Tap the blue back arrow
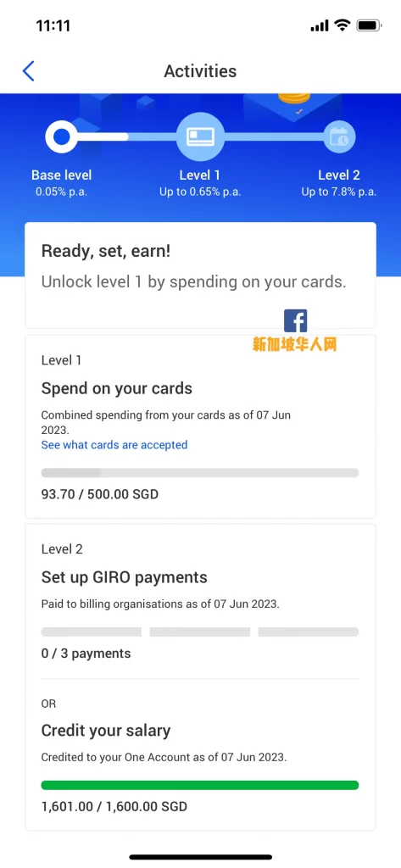This screenshot has width=401, height=868. pyautogui.click(x=28, y=71)
